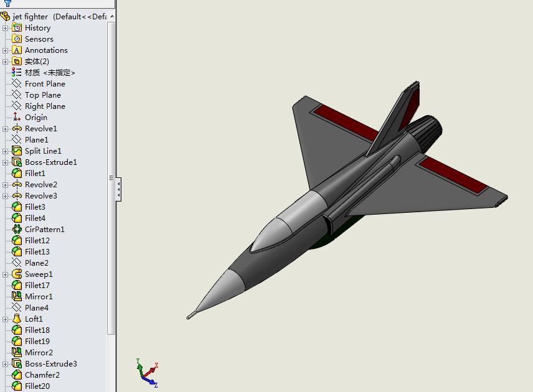Expand the Loft1 feature
This screenshot has height=392, width=533.
(x=5, y=320)
